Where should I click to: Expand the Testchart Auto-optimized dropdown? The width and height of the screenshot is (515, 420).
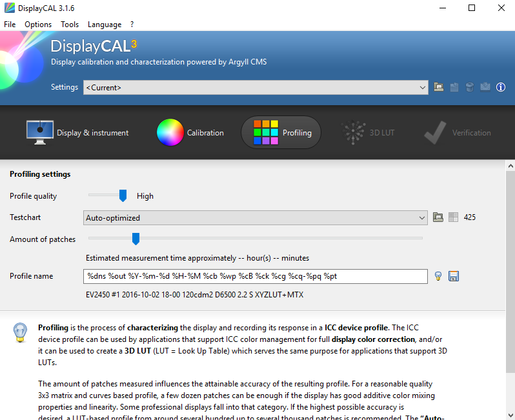coord(256,217)
